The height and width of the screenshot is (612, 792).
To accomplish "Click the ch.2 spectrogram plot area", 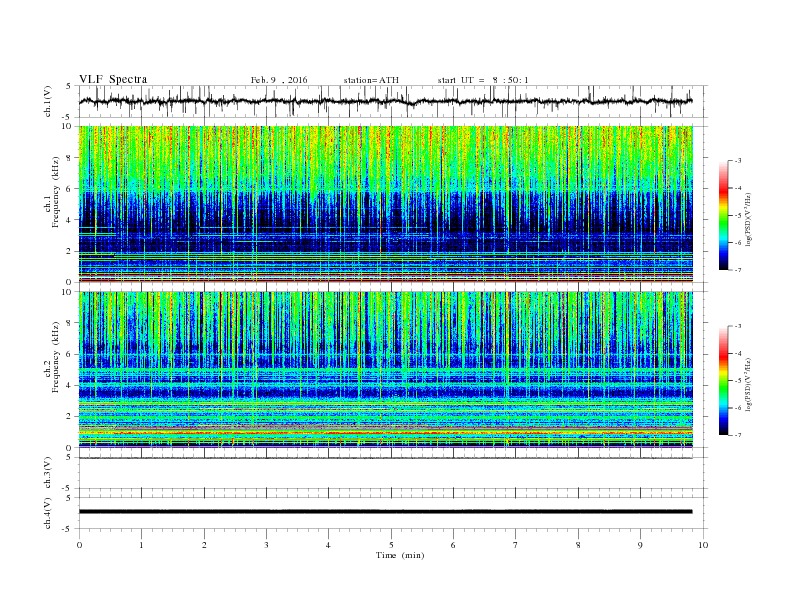I will (386, 370).
